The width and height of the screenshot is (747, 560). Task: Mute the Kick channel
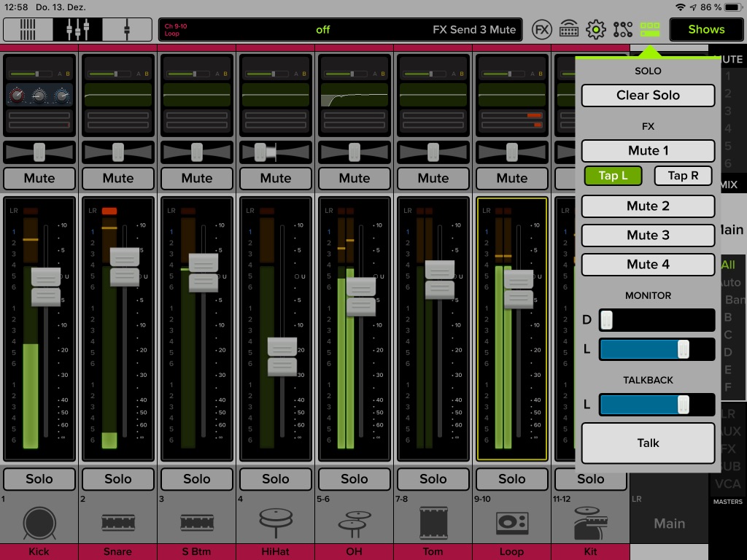[39, 178]
